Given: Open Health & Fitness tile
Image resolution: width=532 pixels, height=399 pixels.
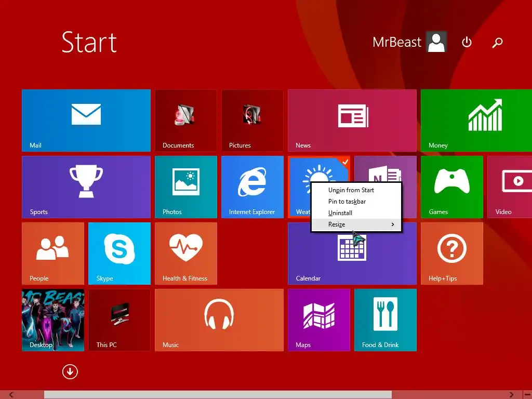Looking at the screenshot, I should pyautogui.click(x=186, y=254).
